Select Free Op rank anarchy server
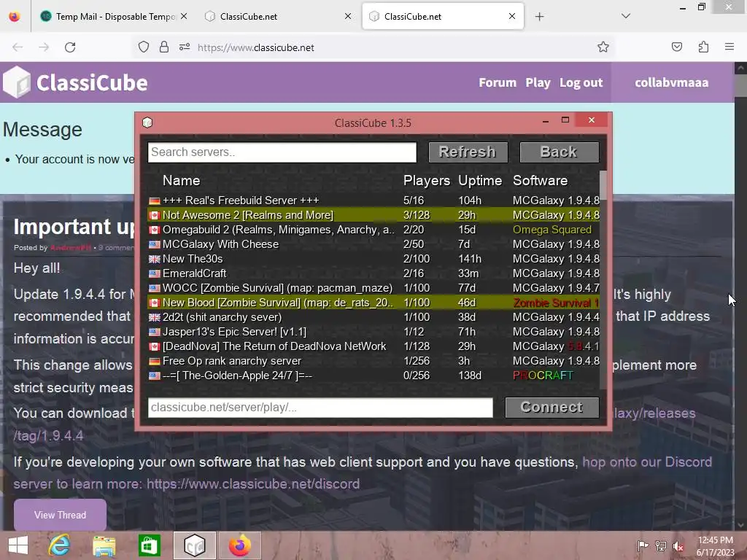Image resolution: width=747 pixels, height=560 pixels. (x=373, y=361)
